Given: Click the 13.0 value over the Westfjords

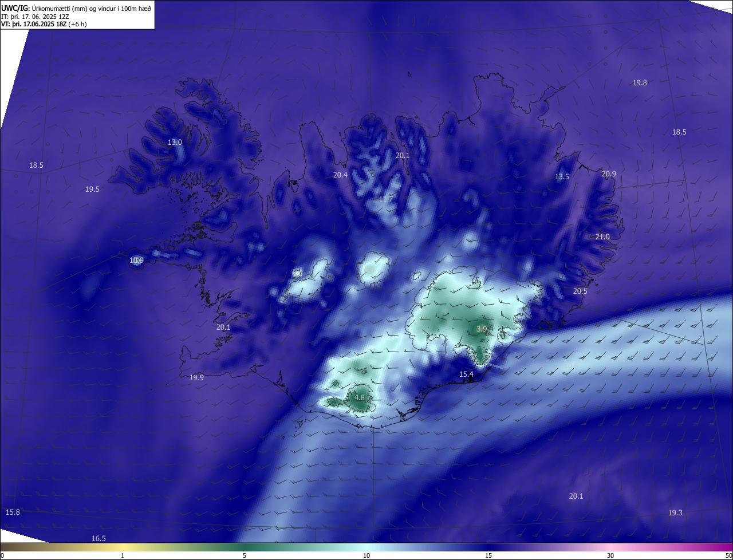Looking at the screenshot, I should click(x=175, y=142).
